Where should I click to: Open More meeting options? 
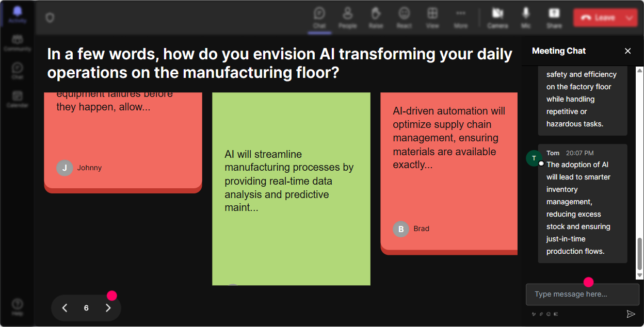(461, 18)
